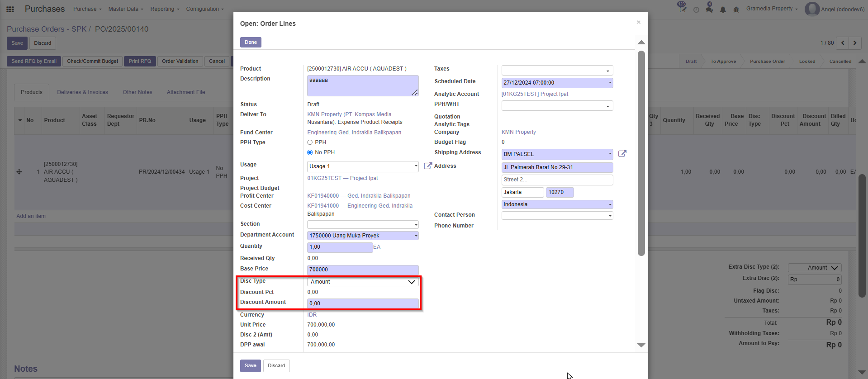Open the Disc Type dropdown in the dialog
Viewport: 868px width, 379px height.
coord(363,282)
